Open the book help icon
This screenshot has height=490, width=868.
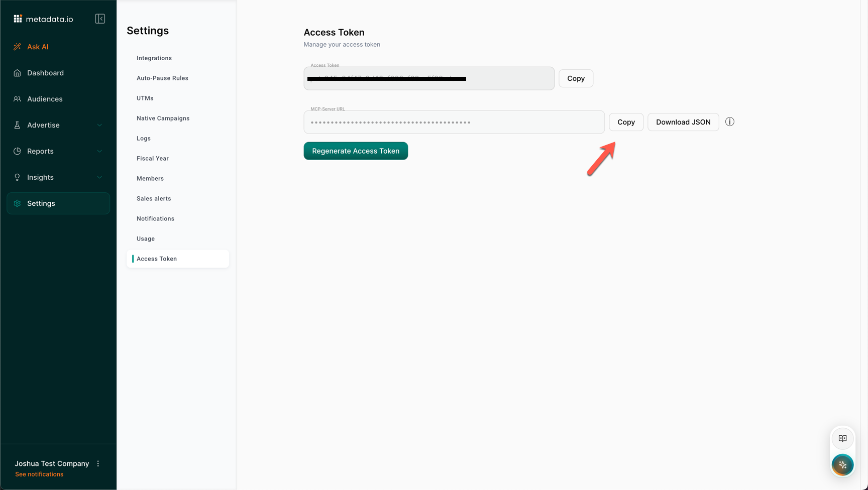click(842, 438)
